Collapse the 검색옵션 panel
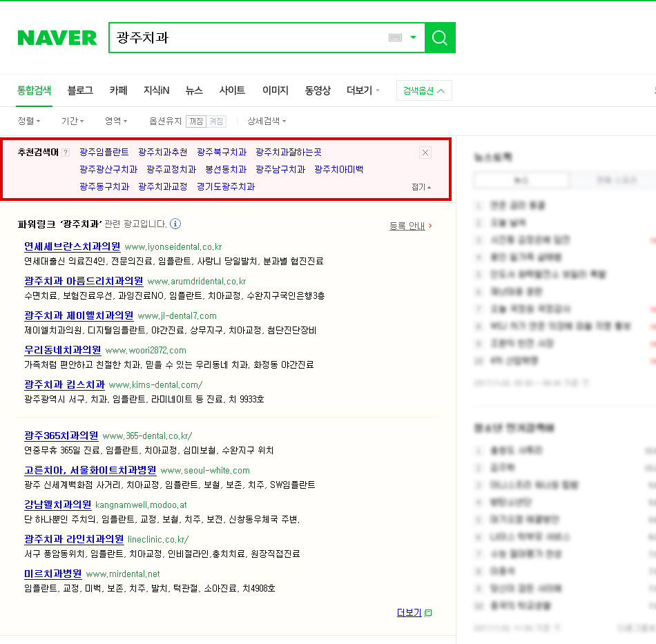656x644 pixels. point(423,90)
